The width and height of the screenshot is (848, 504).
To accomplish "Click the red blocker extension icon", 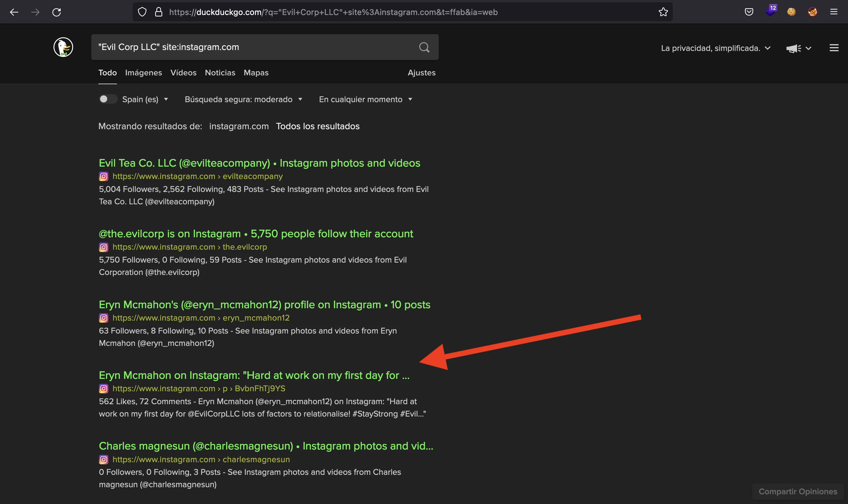I will pyautogui.click(x=812, y=12).
